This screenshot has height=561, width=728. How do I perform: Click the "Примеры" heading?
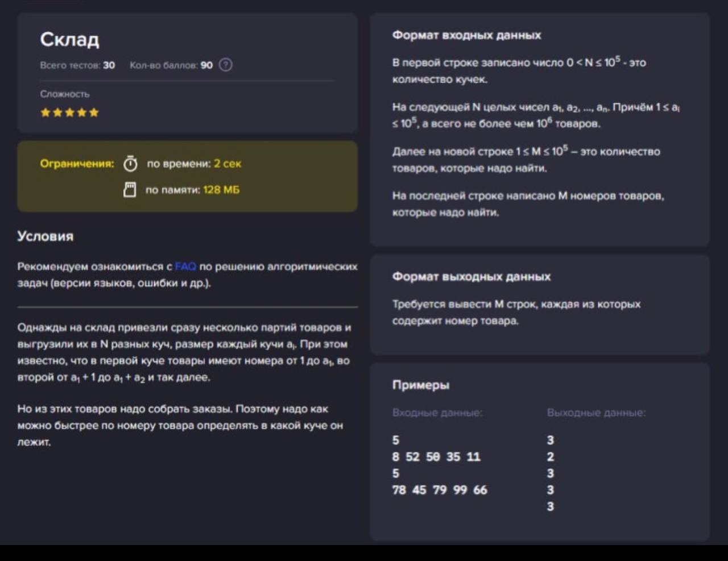[x=421, y=385]
